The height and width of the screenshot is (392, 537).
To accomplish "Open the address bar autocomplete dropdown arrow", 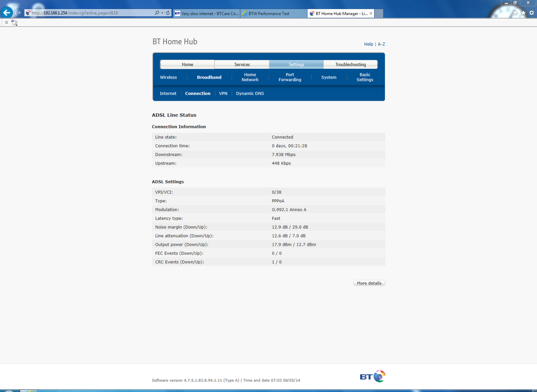I will 162,13.
